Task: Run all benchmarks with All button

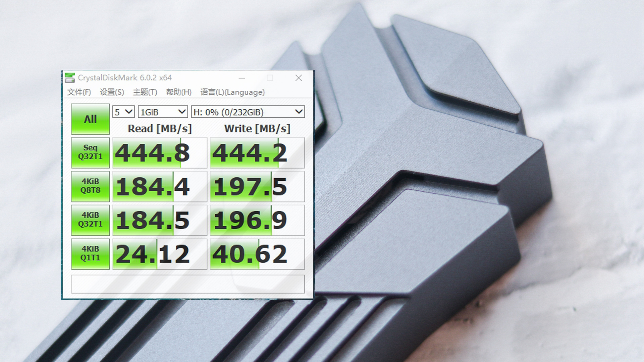Action: (90, 119)
